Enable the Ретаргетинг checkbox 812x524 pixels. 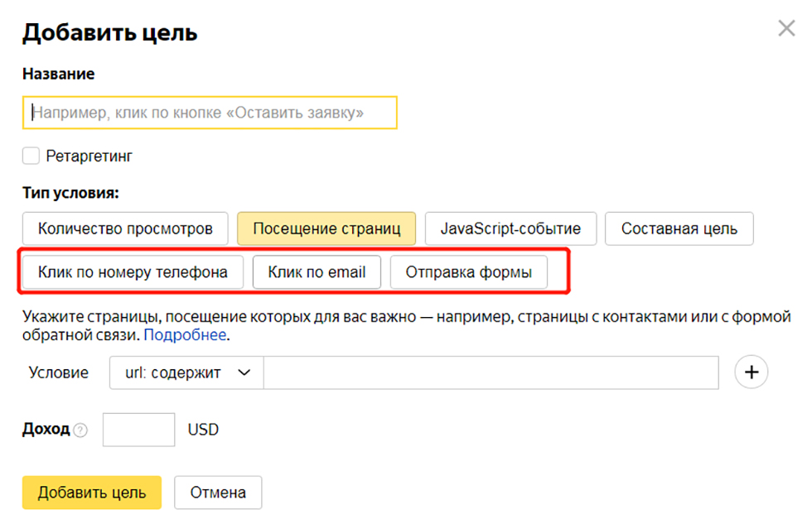pos(31,156)
